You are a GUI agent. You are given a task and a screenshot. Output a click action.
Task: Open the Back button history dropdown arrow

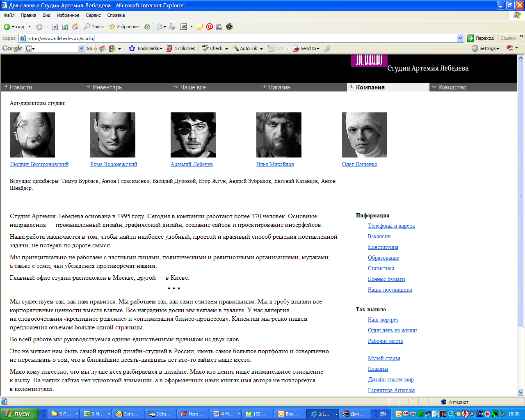pos(30,27)
